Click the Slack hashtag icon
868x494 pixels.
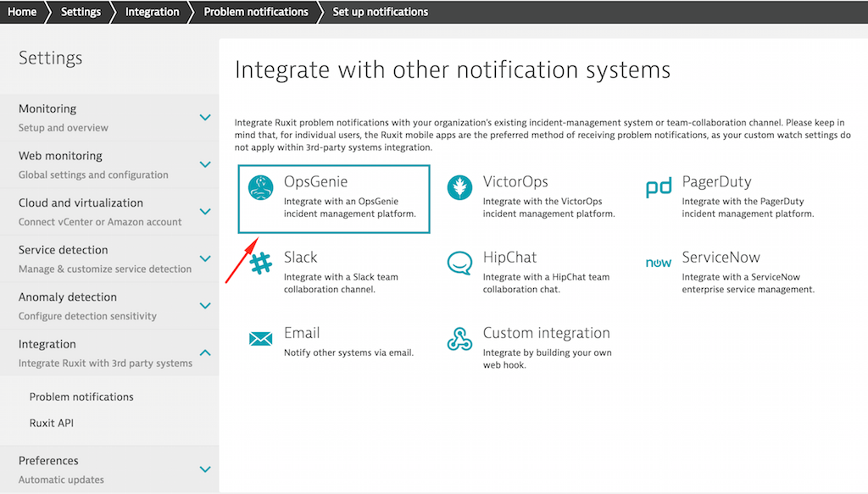[x=261, y=263]
